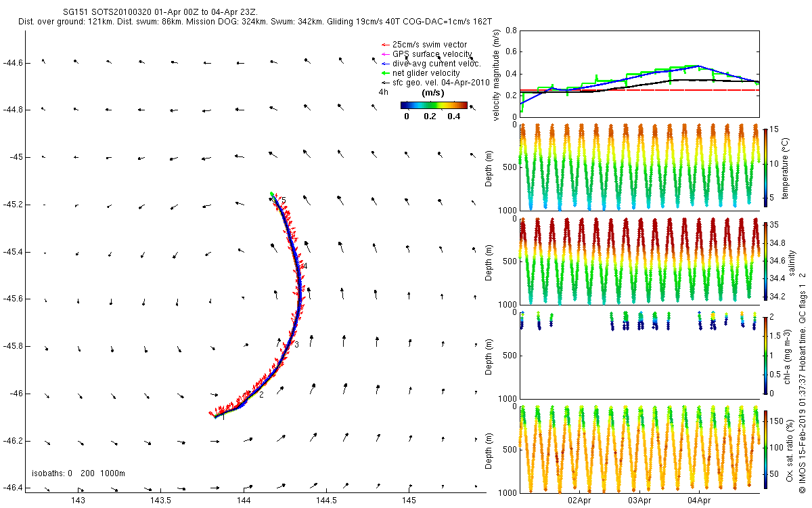Viewport: 812px width, 508px height.
Task: Click the '34.2' salinity colorbar tick
Action: pos(777,296)
